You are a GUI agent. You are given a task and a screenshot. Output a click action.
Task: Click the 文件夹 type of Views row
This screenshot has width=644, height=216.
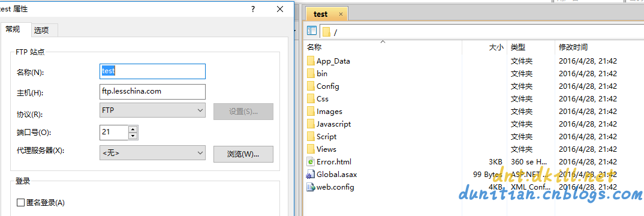coord(522,149)
